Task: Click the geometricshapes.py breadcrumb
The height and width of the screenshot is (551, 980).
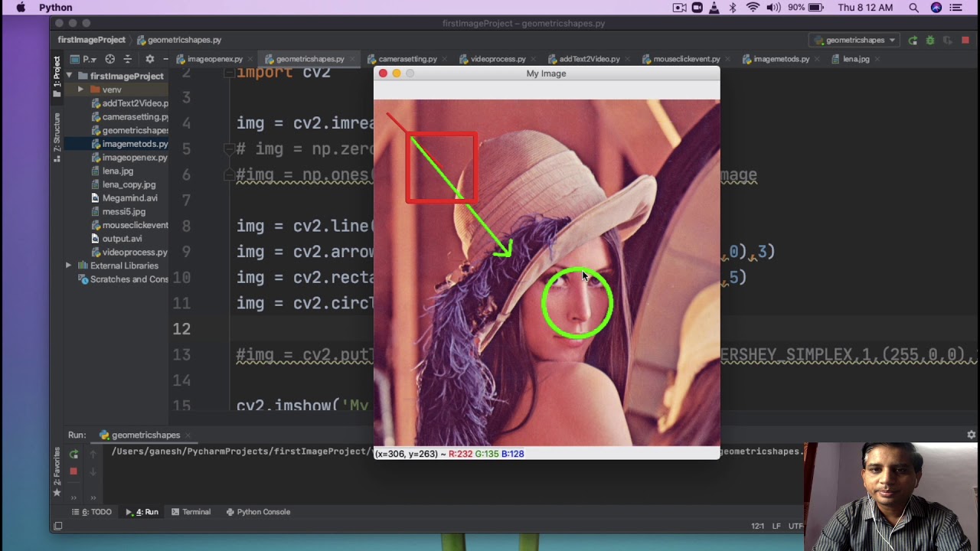Action: (179, 40)
